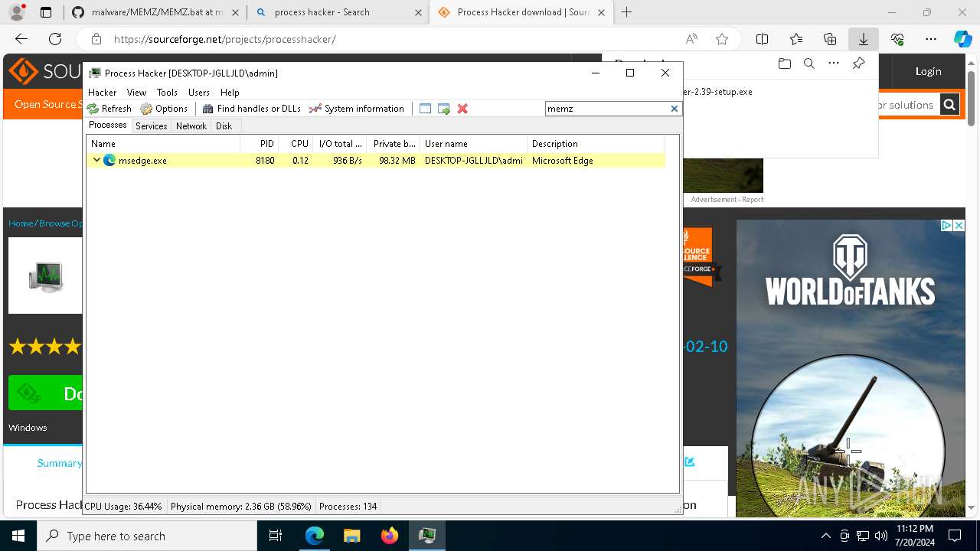Add page to favorites star icon
The height and width of the screenshot is (551, 980).
click(721, 39)
